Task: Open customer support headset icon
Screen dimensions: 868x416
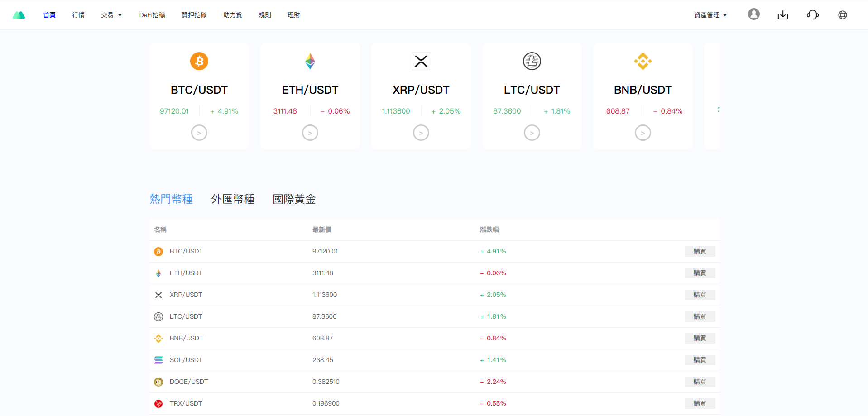Action: (x=812, y=15)
